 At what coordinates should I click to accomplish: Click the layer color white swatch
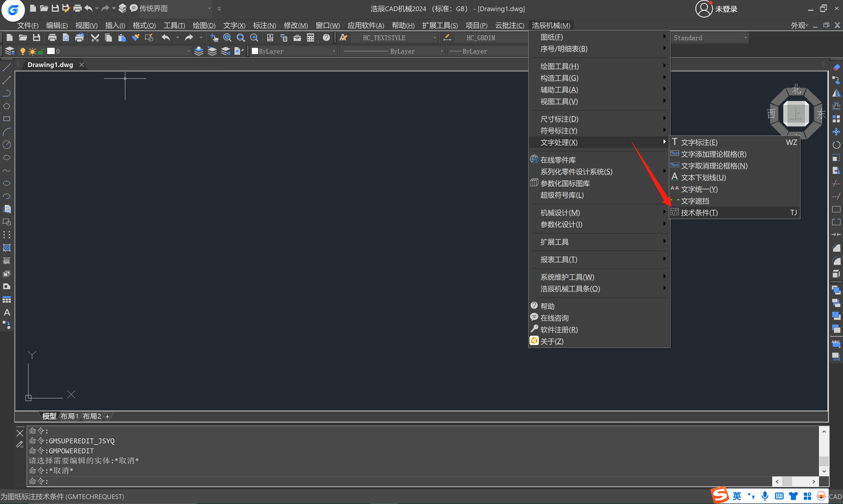[51, 51]
